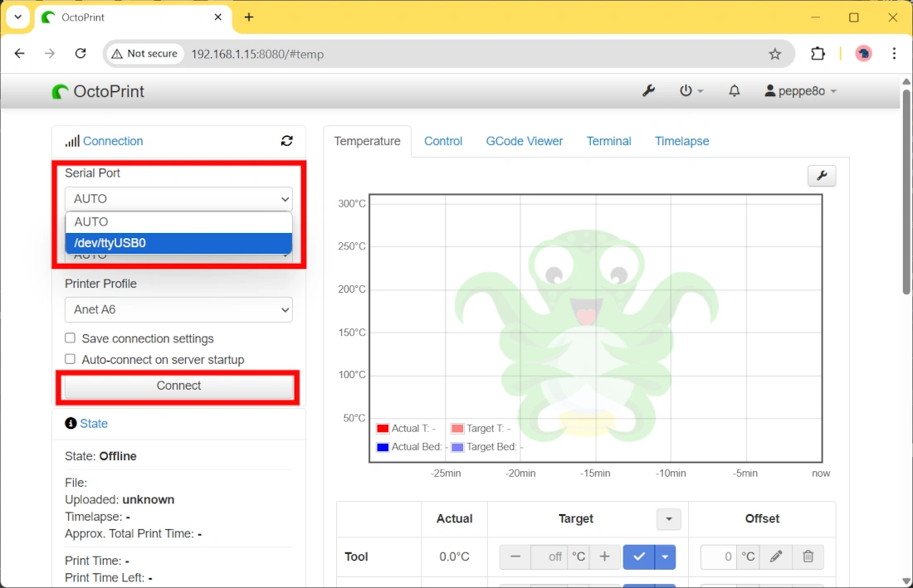913x588 pixels.
Task: Select /dev/ttyUSB0 serial port option
Action: (x=178, y=243)
